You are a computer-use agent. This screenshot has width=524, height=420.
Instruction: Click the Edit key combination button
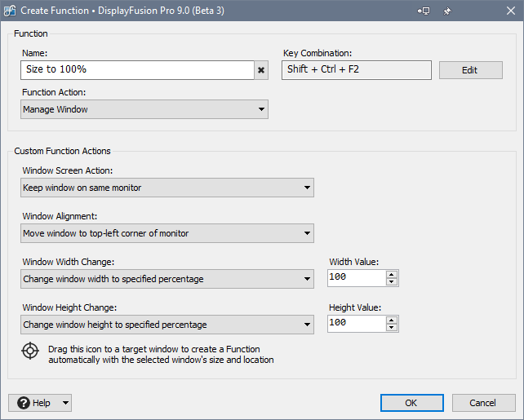tap(470, 70)
